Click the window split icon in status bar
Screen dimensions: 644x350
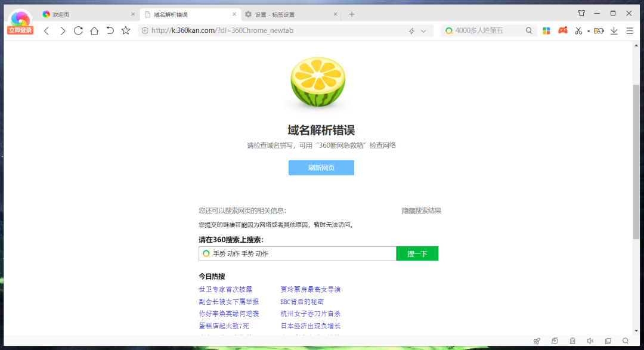[x=608, y=341]
